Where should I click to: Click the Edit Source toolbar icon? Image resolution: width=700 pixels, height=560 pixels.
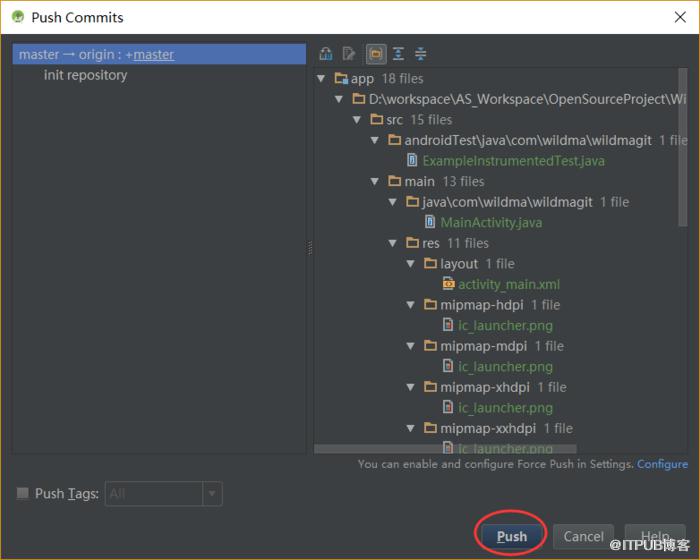point(349,54)
